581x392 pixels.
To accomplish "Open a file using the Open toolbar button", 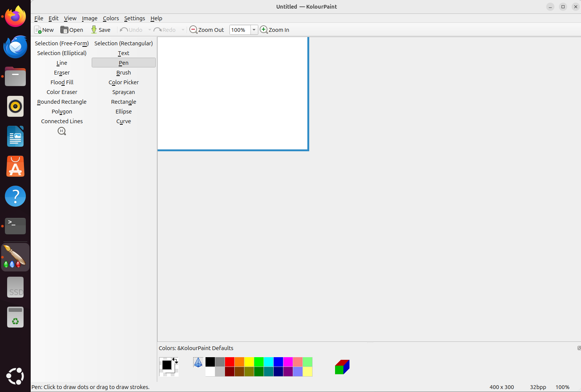I will pos(72,30).
